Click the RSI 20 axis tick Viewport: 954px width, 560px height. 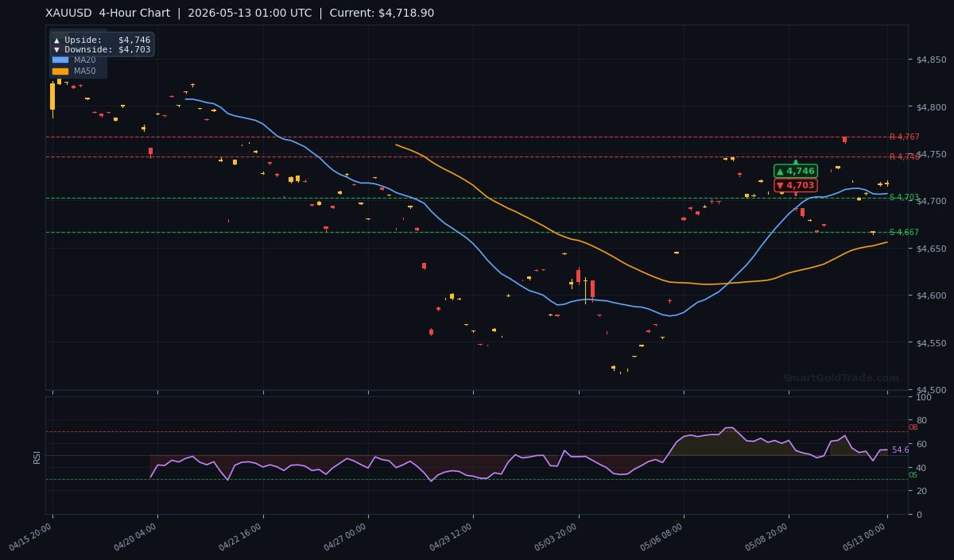pos(921,491)
